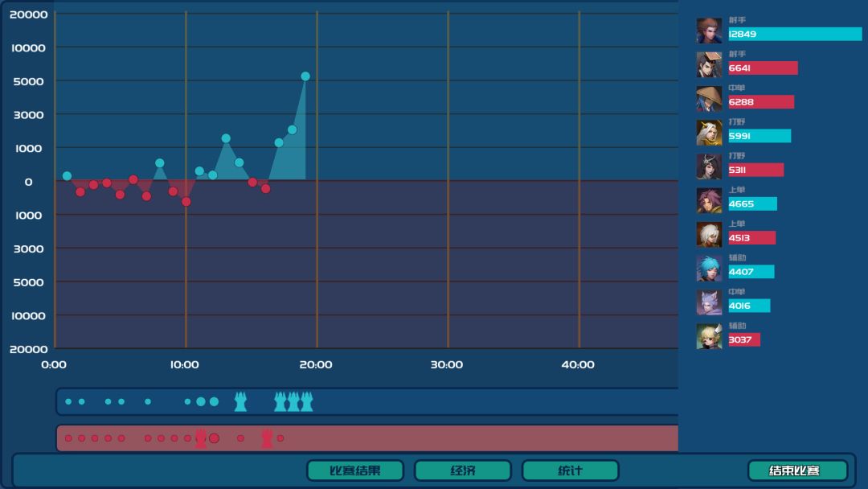This screenshot has height=489, width=868.
Task: Click the hero portrait next to 5991
Action: [x=709, y=133]
